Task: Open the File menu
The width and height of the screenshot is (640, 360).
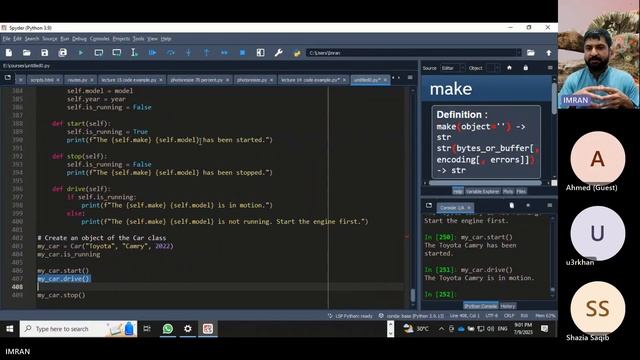Action: (7, 39)
